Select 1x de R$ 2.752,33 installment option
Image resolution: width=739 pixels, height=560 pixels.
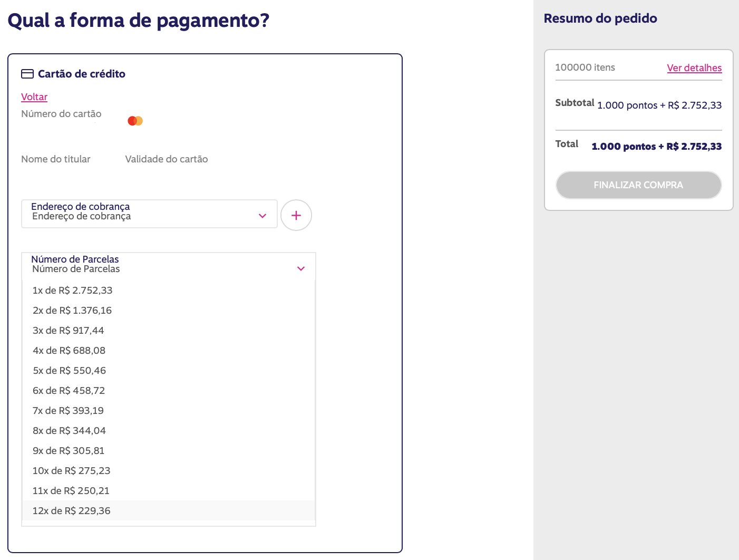(169, 291)
